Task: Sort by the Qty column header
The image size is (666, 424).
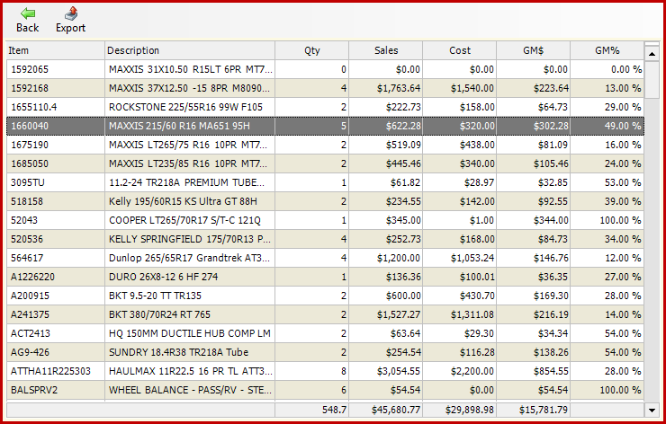Action: tap(312, 51)
